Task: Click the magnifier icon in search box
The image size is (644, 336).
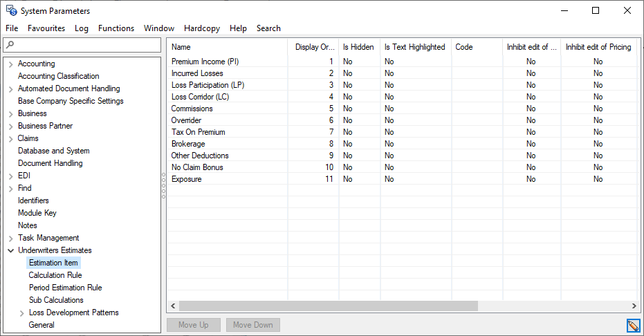Action: click(x=10, y=45)
